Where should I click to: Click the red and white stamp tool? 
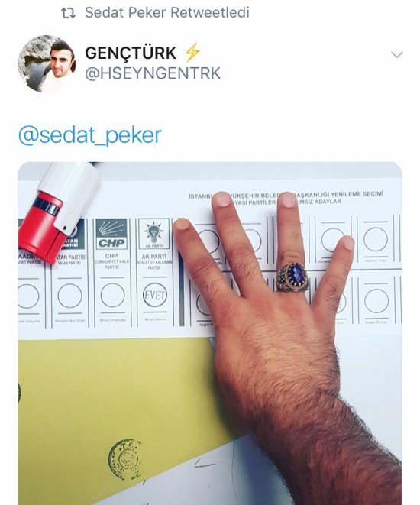[58, 212]
